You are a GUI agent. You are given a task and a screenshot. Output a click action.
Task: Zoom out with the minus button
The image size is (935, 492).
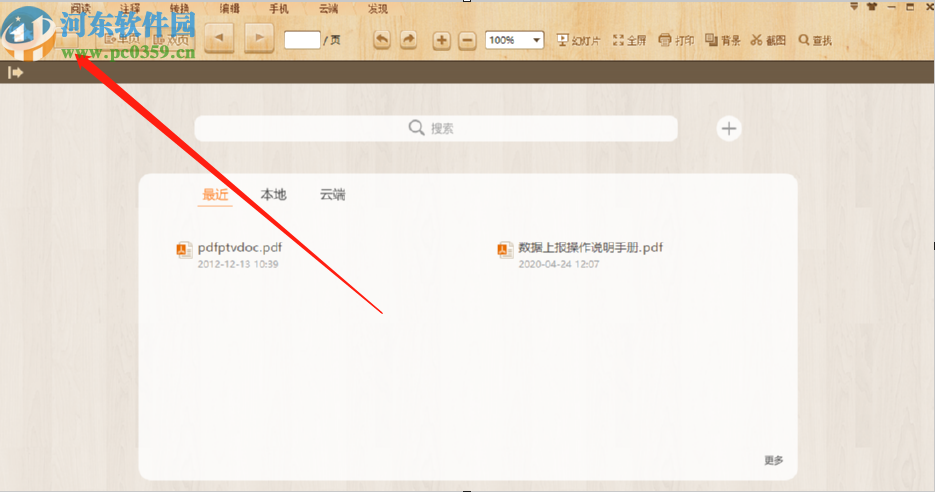click(468, 41)
